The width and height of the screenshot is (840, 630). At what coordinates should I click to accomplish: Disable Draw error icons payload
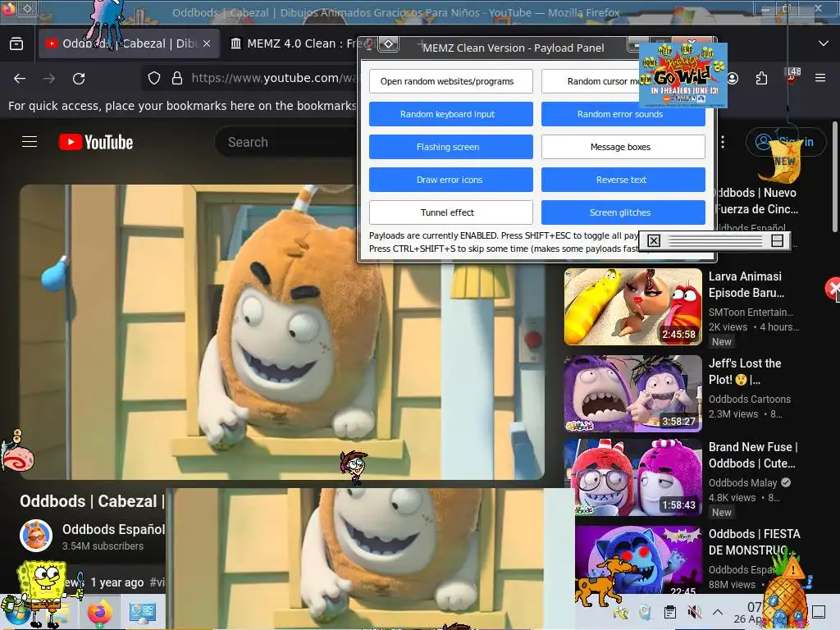(450, 180)
